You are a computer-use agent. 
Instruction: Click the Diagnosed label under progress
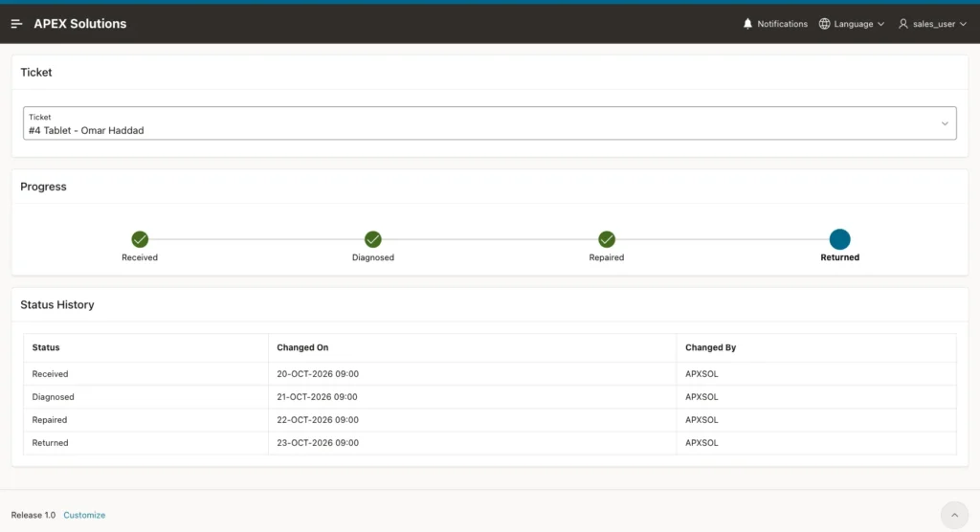[x=373, y=257]
